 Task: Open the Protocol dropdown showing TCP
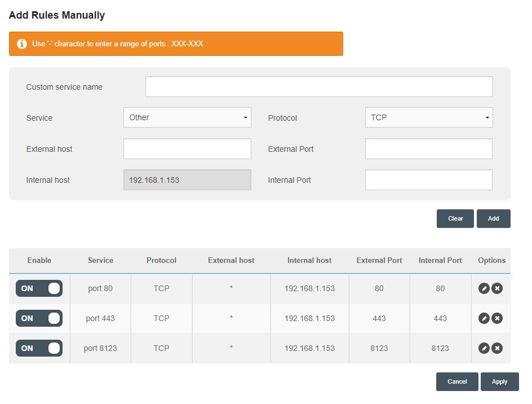pyautogui.click(x=429, y=117)
